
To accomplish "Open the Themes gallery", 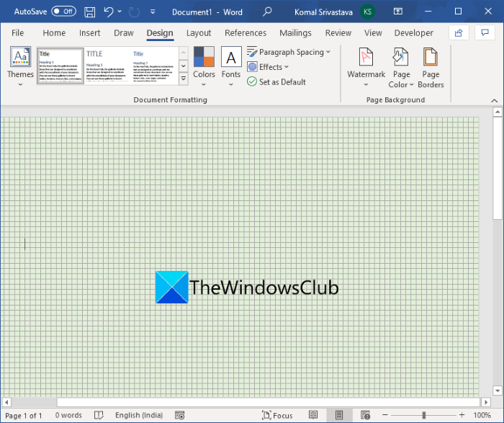I will [x=21, y=66].
